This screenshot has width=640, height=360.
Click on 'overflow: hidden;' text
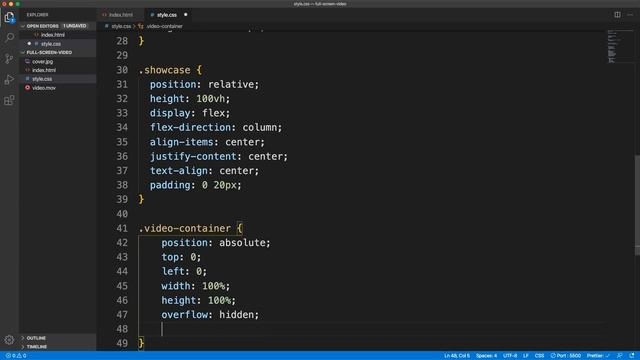click(x=210, y=315)
